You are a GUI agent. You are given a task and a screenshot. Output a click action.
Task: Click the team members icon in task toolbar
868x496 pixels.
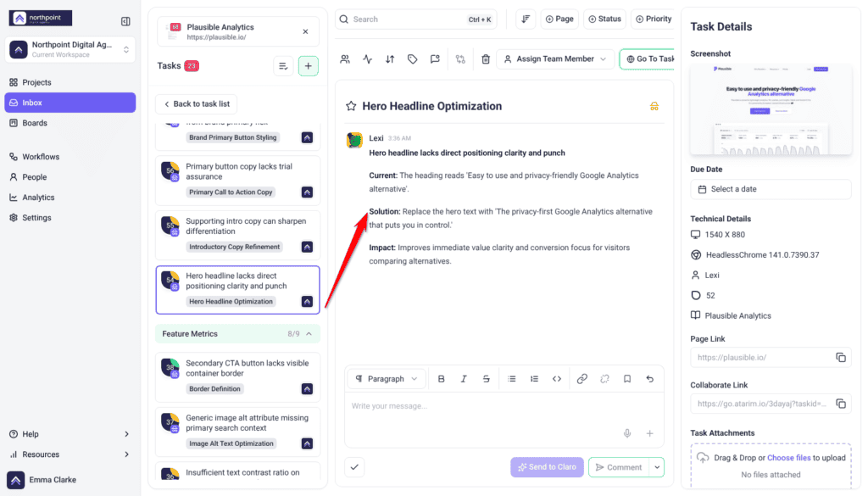tap(345, 59)
